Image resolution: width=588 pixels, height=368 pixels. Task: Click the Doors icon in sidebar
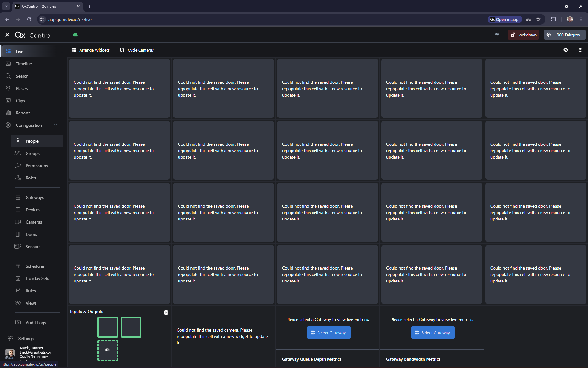click(18, 234)
